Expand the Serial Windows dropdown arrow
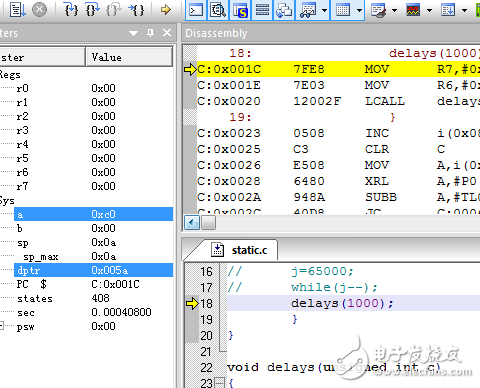 [x=395, y=10]
